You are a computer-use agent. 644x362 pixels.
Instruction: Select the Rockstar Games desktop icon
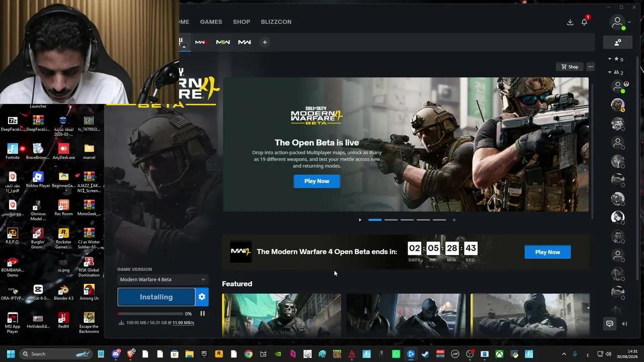pos(63,238)
